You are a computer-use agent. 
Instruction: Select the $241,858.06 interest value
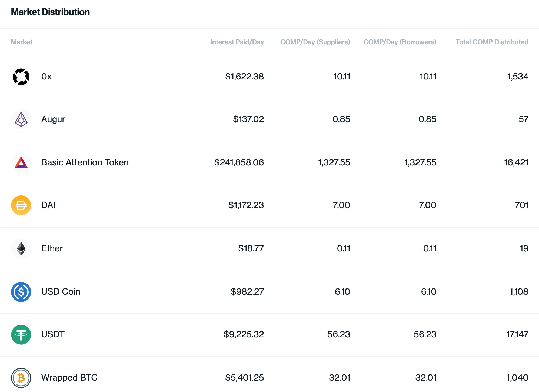pyautogui.click(x=239, y=162)
